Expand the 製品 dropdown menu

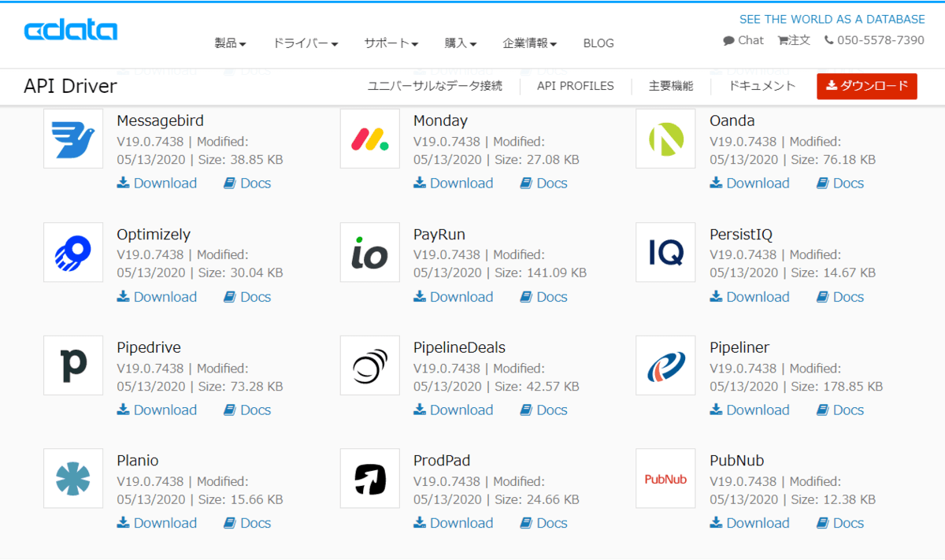[x=230, y=43]
